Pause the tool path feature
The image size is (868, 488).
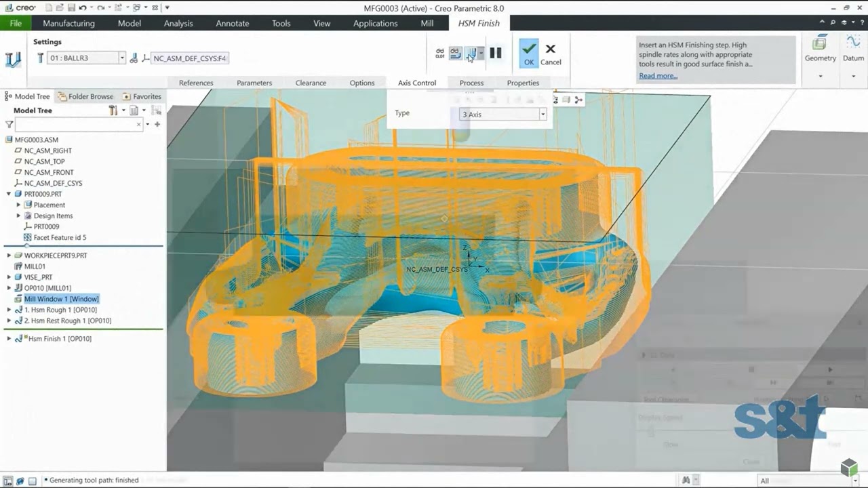coord(496,53)
